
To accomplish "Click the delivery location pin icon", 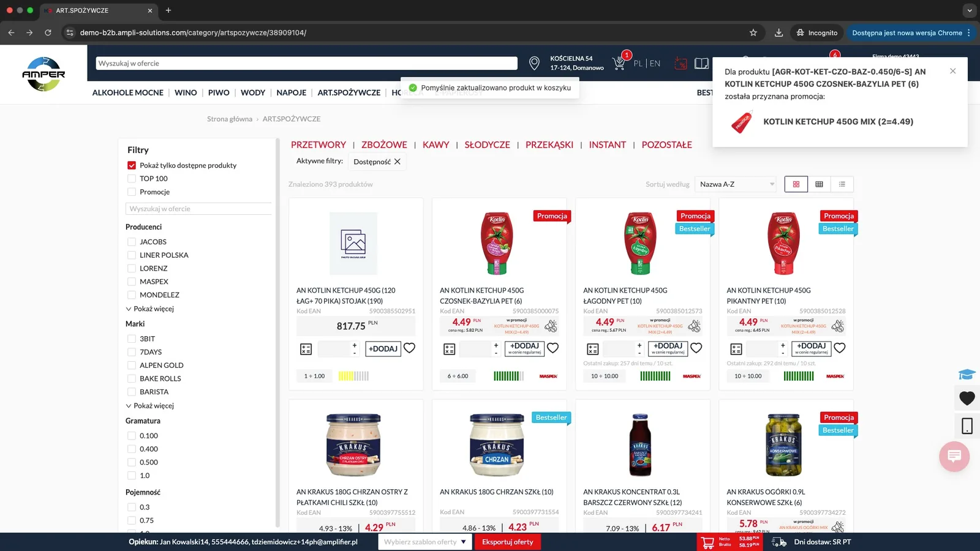I will click(534, 63).
